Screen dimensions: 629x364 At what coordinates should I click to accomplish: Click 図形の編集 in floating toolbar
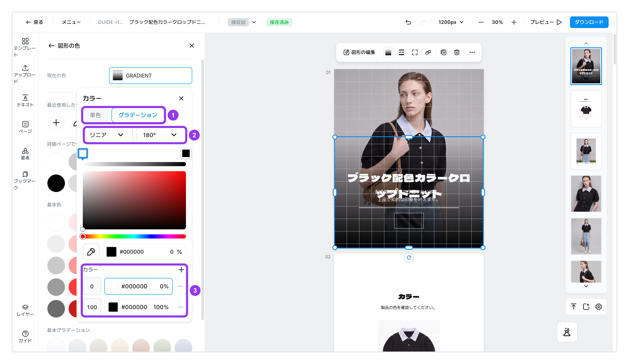click(x=359, y=52)
